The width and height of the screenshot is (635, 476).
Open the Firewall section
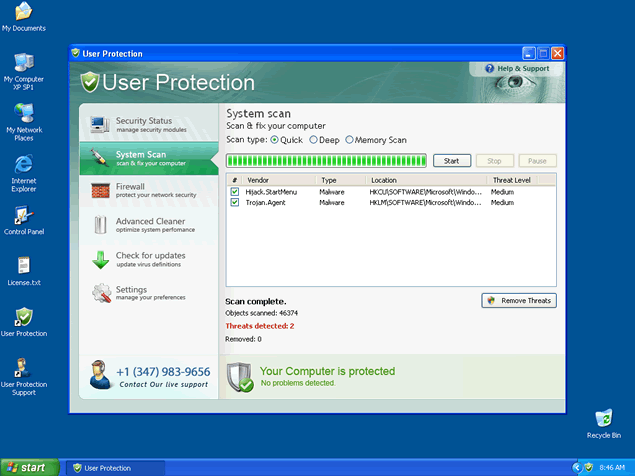tap(148, 190)
